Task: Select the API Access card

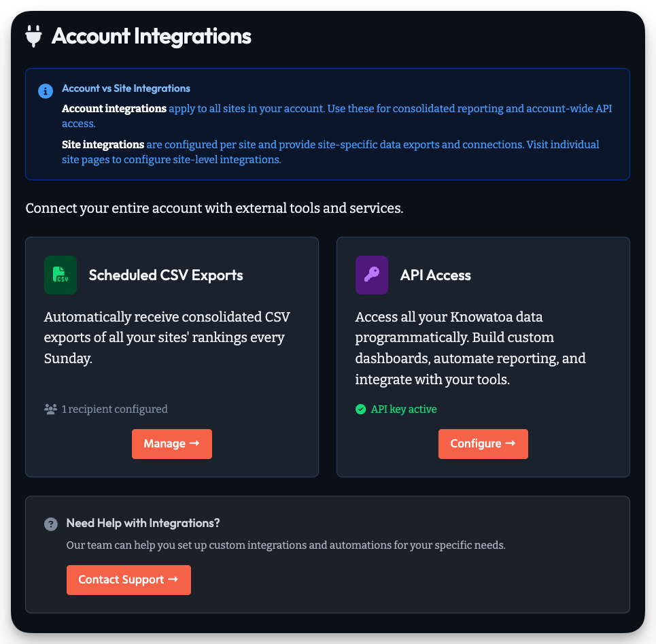Action: [483, 356]
